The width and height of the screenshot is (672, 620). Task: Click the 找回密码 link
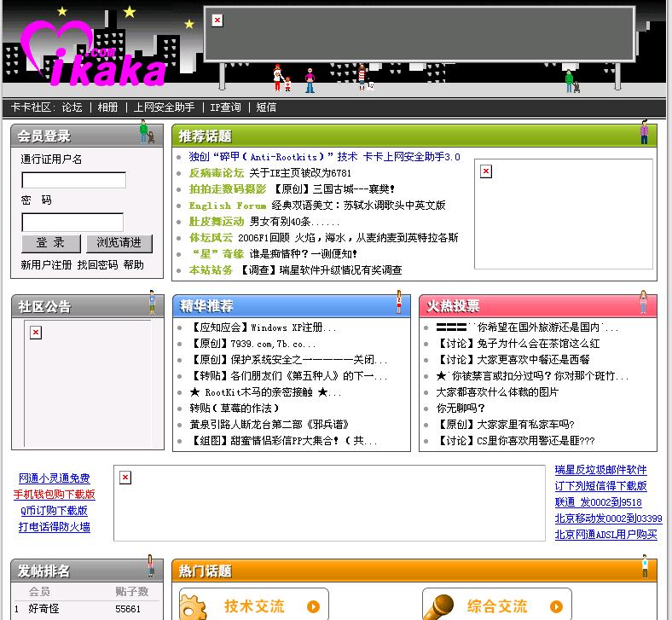(x=98, y=264)
